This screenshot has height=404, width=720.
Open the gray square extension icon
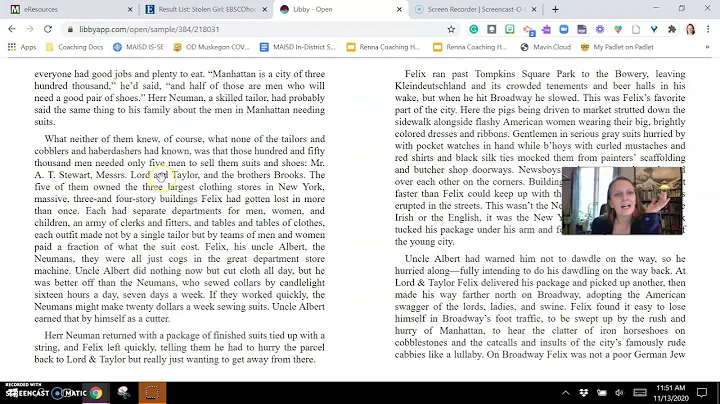click(492, 29)
